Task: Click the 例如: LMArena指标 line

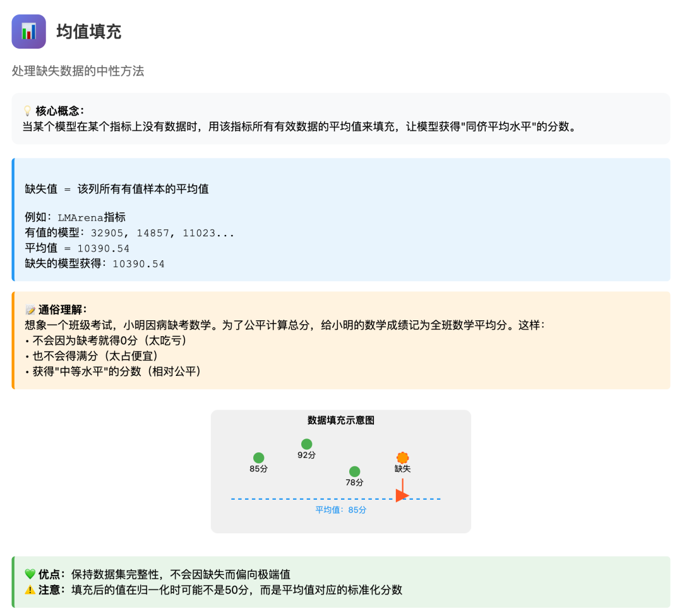Action: pyautogui.click(x=75, y=217)
